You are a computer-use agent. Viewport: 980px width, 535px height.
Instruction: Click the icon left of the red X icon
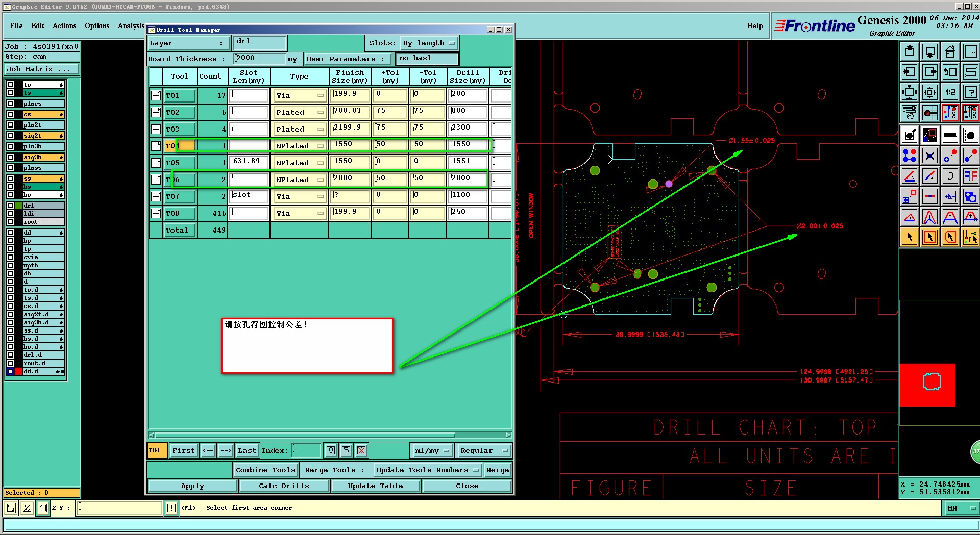coord(346,450)
